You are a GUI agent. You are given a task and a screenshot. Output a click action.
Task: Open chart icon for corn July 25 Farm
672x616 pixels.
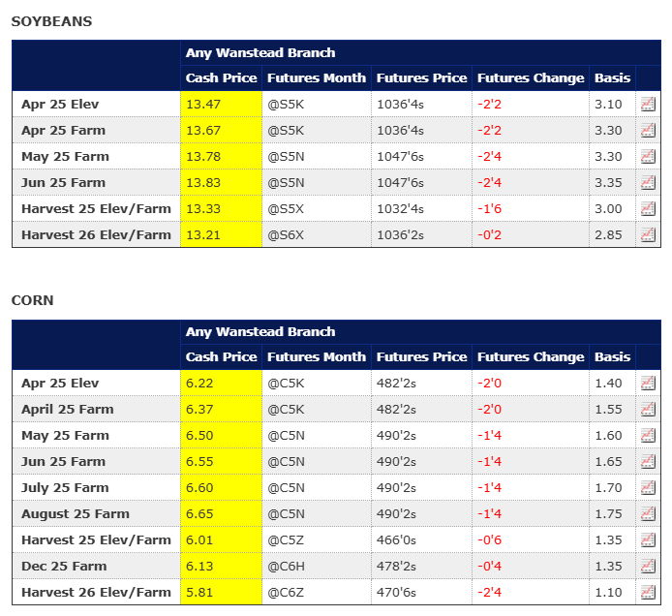tap(648, 487)
